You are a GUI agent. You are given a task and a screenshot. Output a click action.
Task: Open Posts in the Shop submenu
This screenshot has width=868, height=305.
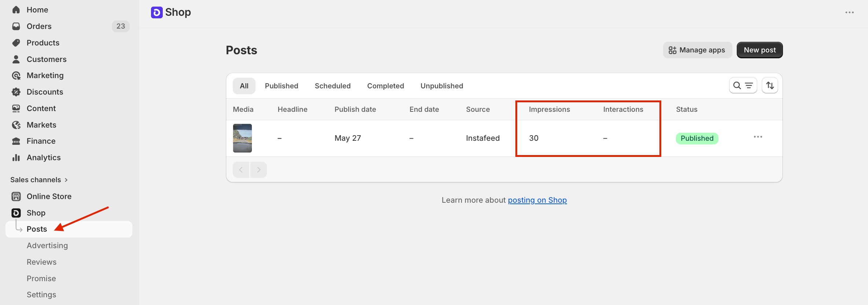pos(69,229)
